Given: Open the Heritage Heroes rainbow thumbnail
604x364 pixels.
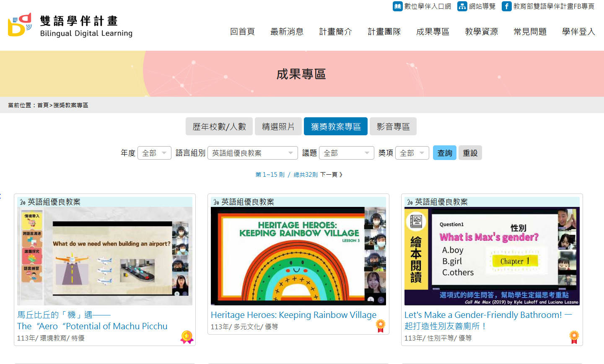Looking at the screenshot, I should (x=298, y=256).
